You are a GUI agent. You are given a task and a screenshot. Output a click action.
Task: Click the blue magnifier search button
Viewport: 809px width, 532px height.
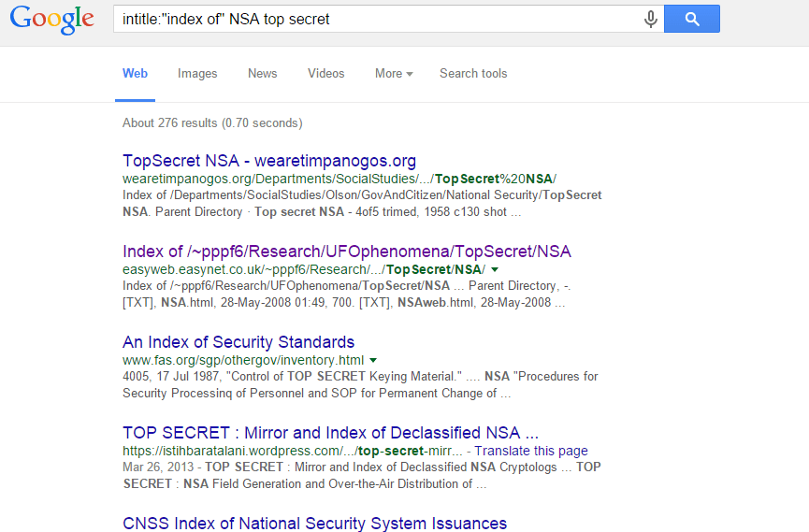(x=692, y=19)
